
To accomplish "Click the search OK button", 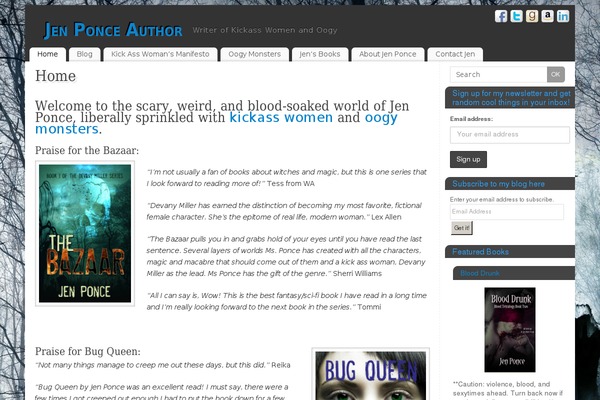I will tap(556, 75).
